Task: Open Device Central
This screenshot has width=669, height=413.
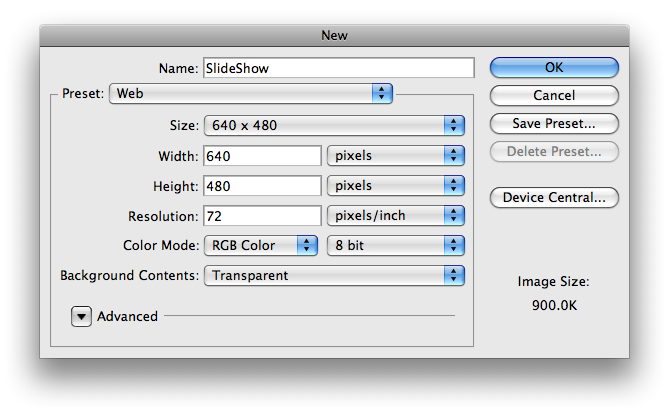Action: tap(554, 197)
